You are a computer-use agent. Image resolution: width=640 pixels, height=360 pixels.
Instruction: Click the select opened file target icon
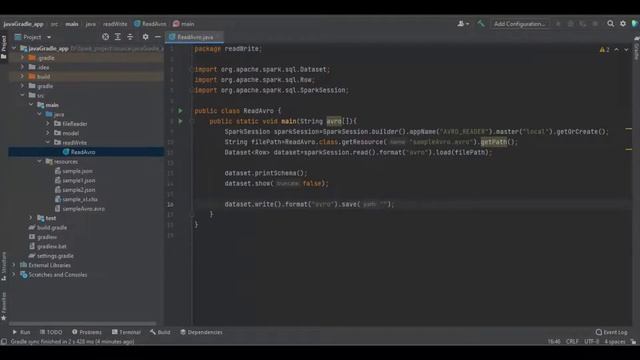coord(105,37)
